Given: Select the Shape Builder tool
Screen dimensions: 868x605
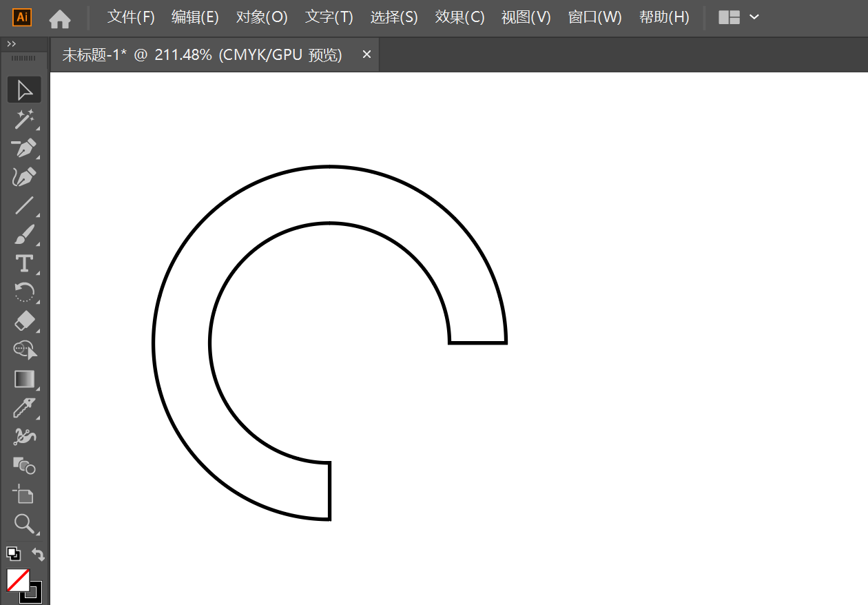Looking at the screenshot, I should coord(24,350).
